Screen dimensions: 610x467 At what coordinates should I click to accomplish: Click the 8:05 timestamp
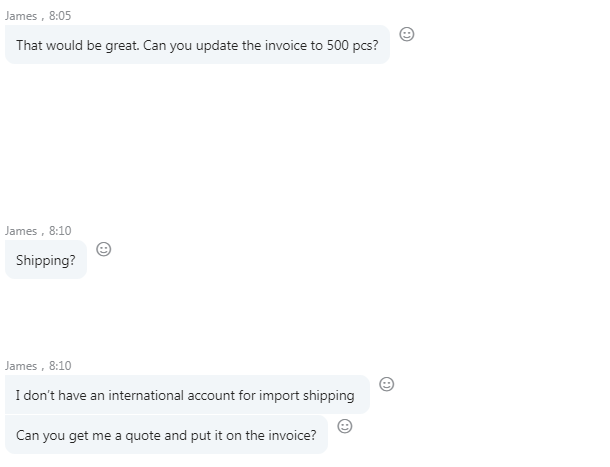(x=60, y=16)
